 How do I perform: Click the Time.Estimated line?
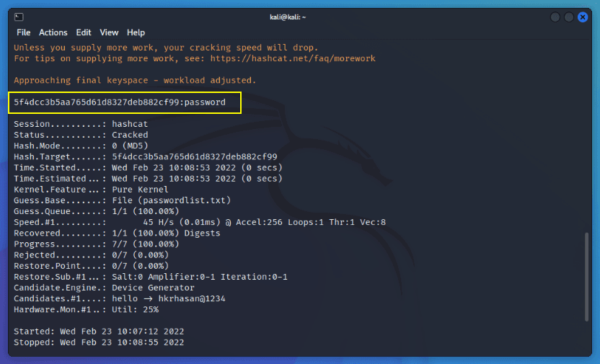tap(148, 179)
